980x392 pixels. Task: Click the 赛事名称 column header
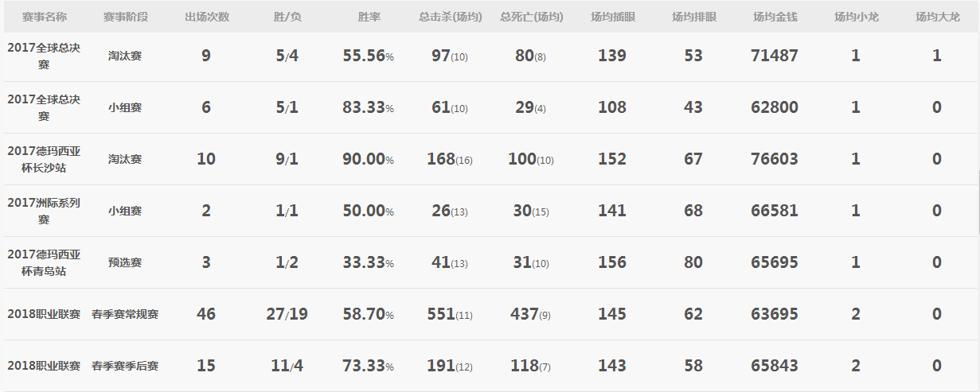[x=44, y=17]
